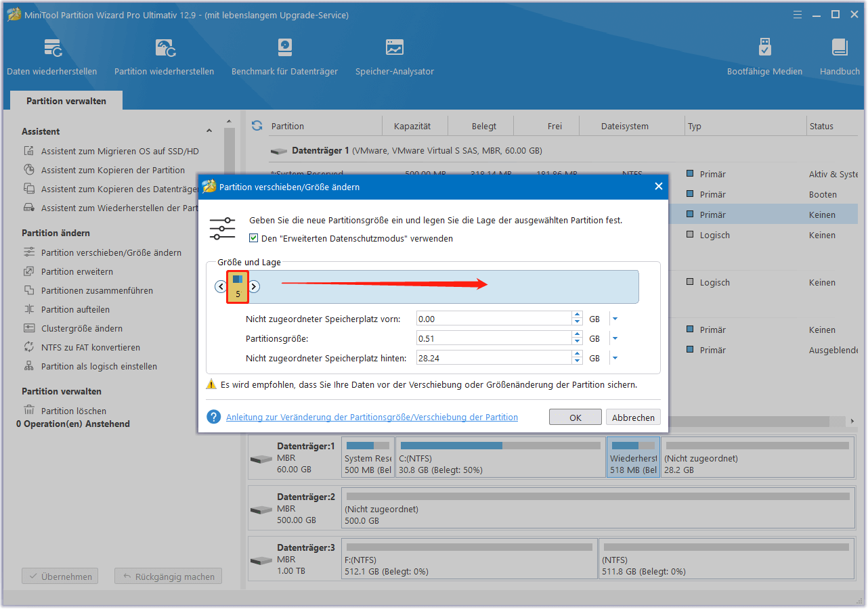
Task: Open the Handbuch
Action: tap(840, 58)
